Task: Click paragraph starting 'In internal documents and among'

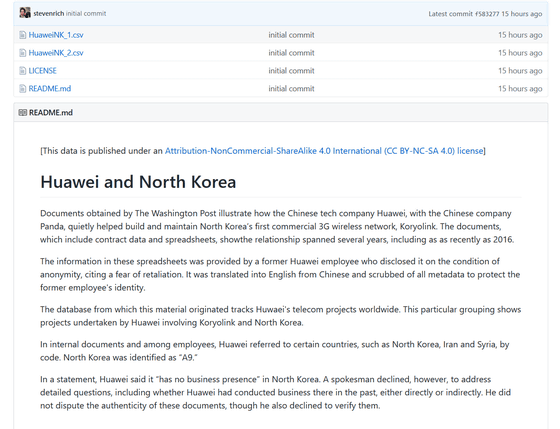Action: point(275,351)
